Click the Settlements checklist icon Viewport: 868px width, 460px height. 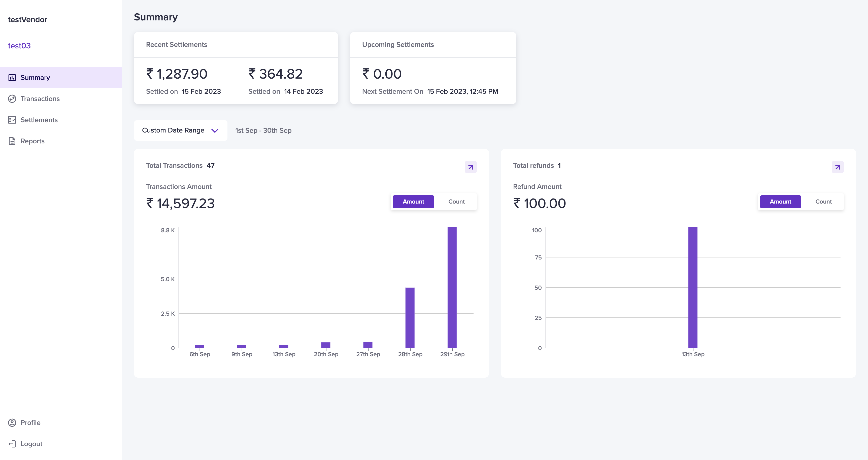pyautogui.click(x=12, y=120)
